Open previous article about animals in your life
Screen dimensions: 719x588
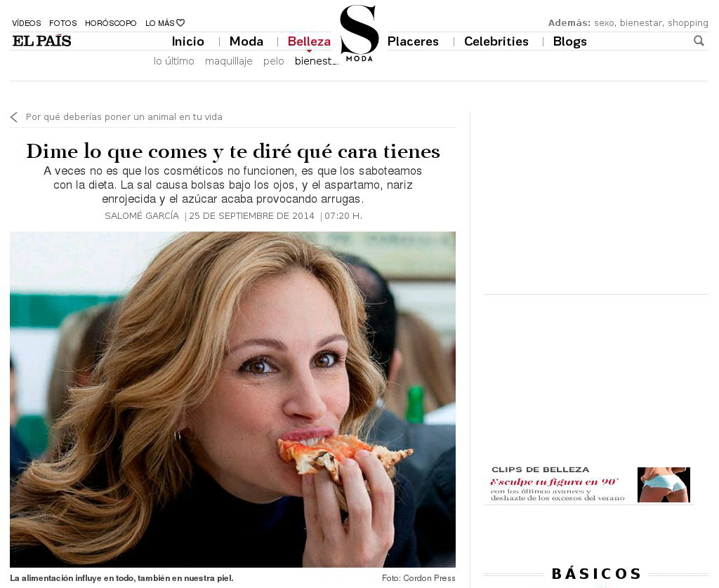pos(124,117)
